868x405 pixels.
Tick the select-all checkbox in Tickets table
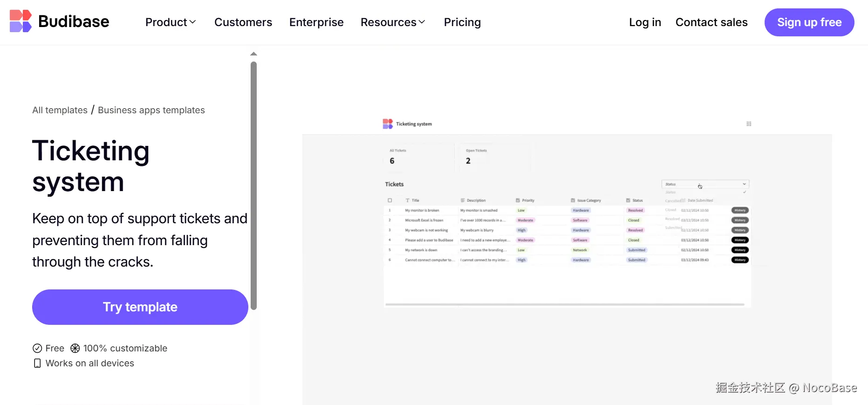pyautogui.click(x=390, y=200)
